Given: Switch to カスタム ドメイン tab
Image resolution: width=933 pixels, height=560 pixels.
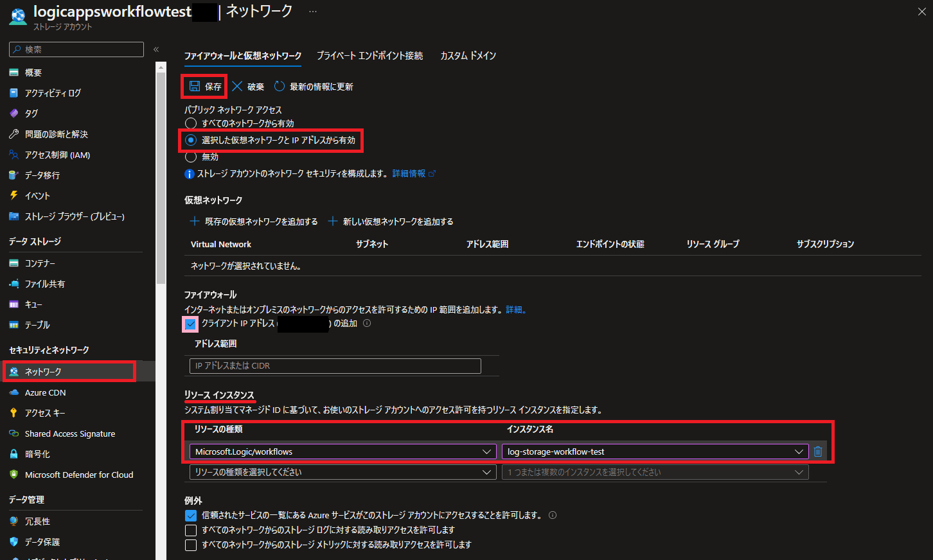Looking at the screenshot, I should [468, 56].
